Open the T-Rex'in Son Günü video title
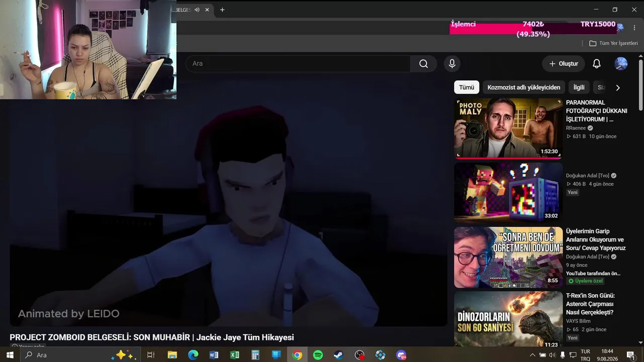The width and height of the screenshot is (644, 362). 590,304
